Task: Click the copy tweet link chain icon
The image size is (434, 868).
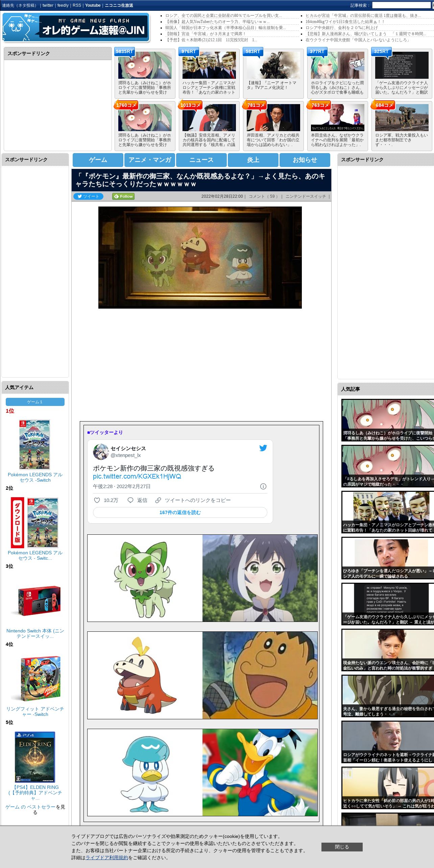Action: tap(158, 500)
